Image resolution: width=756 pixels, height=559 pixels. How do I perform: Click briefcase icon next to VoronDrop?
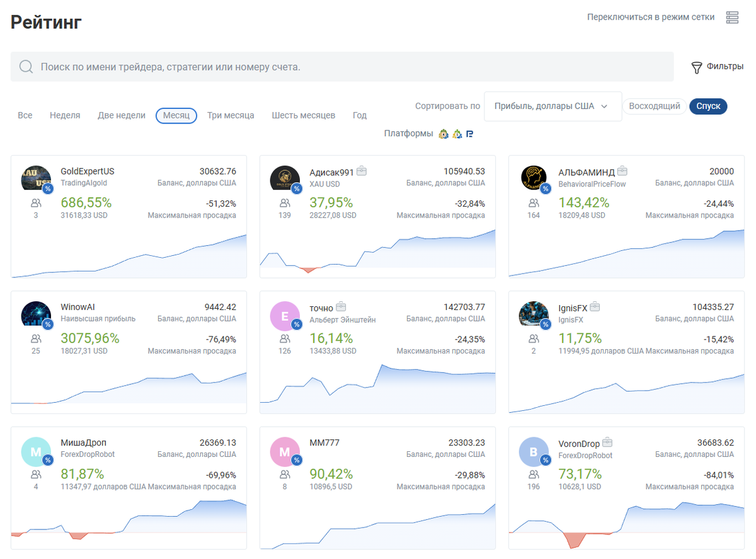[607, 442]
